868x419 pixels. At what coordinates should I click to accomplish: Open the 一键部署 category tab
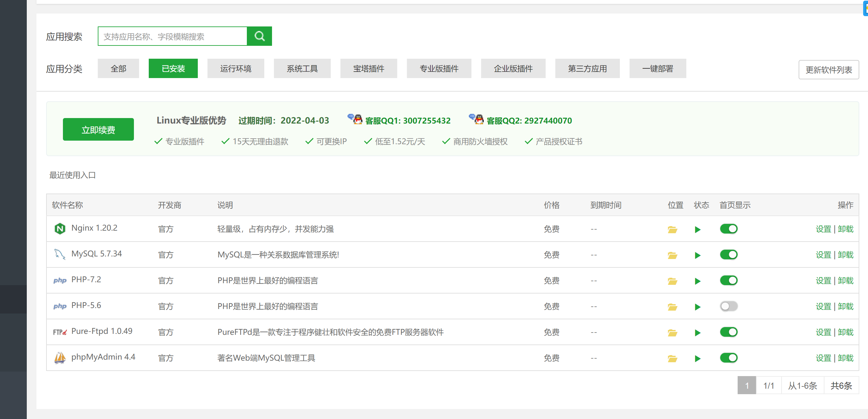[657, 68]
